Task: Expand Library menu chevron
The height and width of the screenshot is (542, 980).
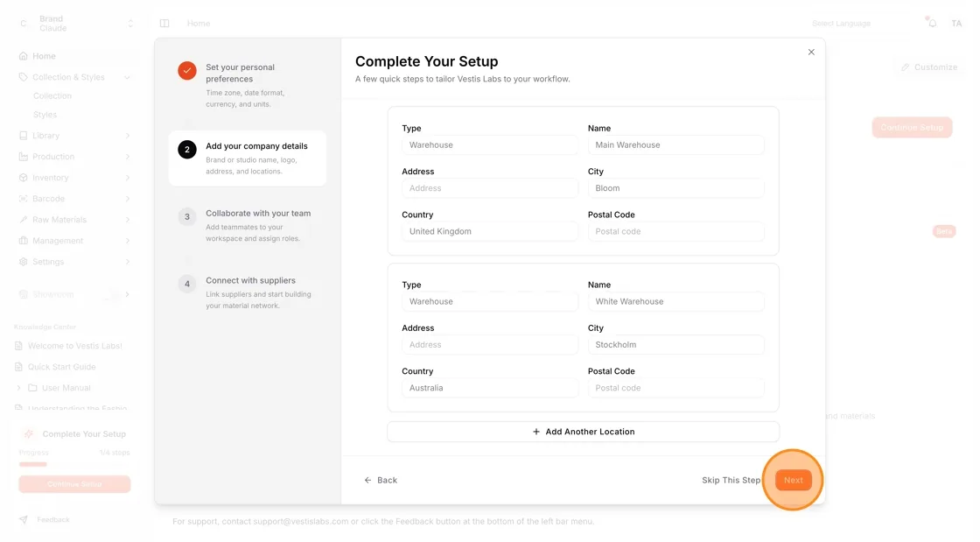Action: point(128,136)
